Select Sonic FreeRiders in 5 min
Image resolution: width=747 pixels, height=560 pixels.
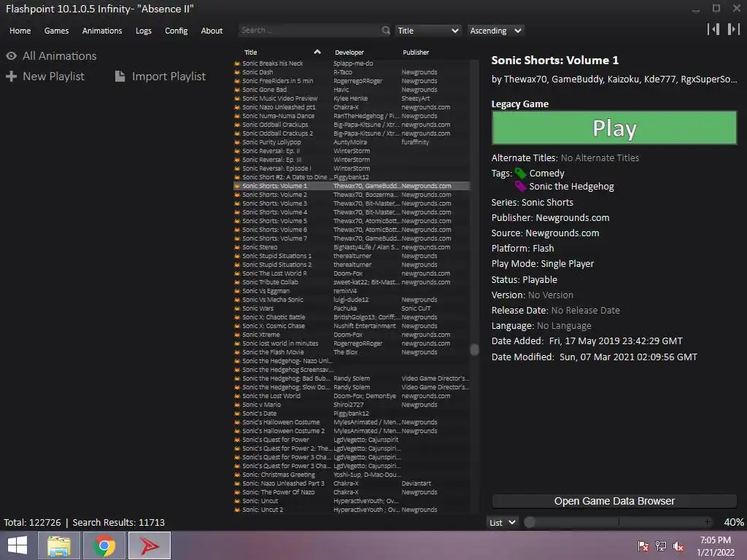pyautogui.click(x=352, y=81)
